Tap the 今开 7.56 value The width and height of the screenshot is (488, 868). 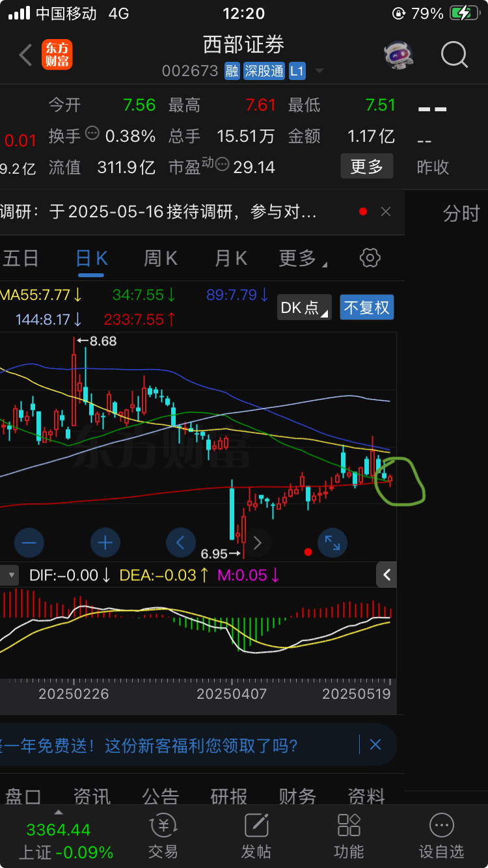pyautogui.click(x=140, y=105)
